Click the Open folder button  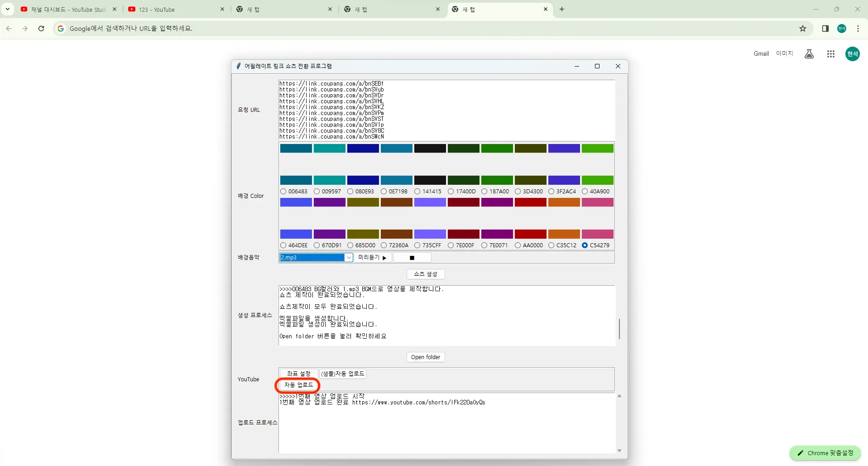pos(426,357)
